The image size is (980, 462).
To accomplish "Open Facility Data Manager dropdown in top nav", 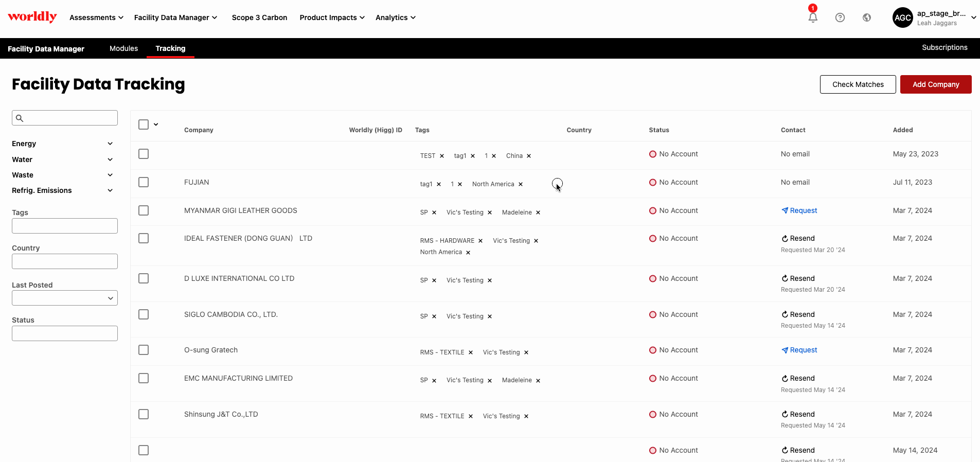I will pyautogui.click(x=175, y=17).
